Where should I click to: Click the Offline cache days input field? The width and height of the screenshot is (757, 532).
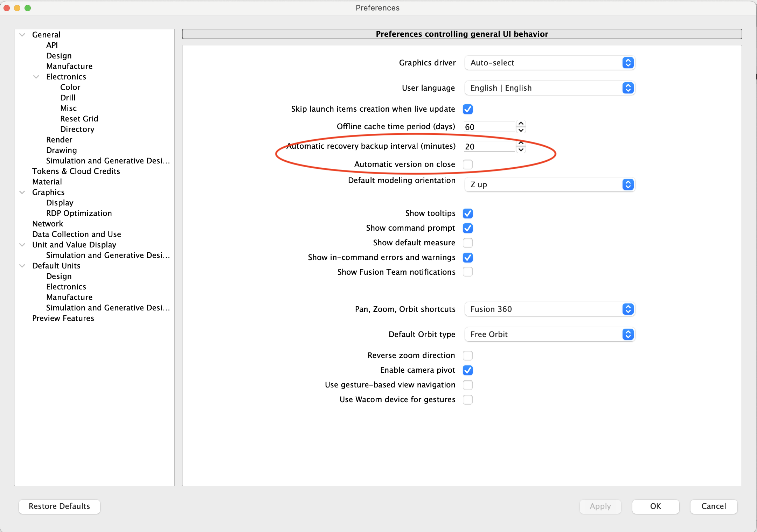489,127
